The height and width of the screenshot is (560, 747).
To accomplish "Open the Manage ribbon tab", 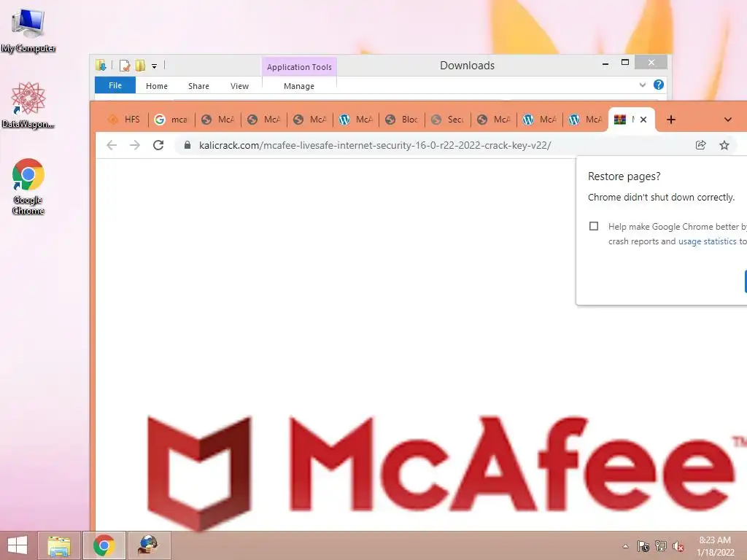I will (299, 86).
